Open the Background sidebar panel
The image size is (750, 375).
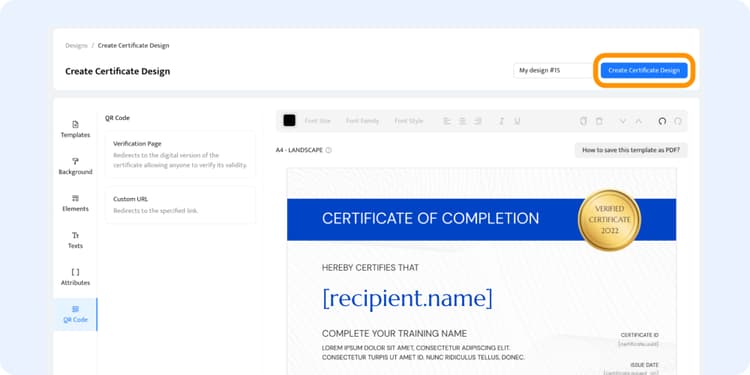(75, 166)
